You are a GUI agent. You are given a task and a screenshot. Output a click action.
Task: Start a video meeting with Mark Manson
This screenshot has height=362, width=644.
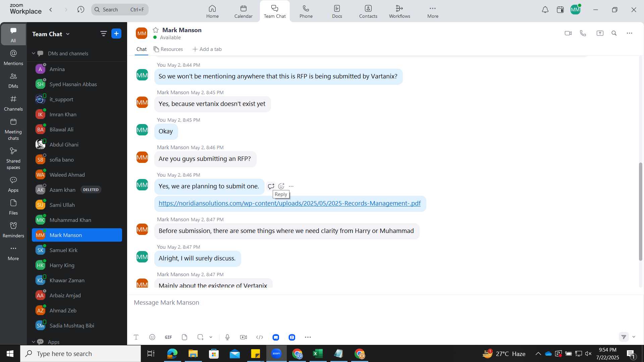coord(568,33)
